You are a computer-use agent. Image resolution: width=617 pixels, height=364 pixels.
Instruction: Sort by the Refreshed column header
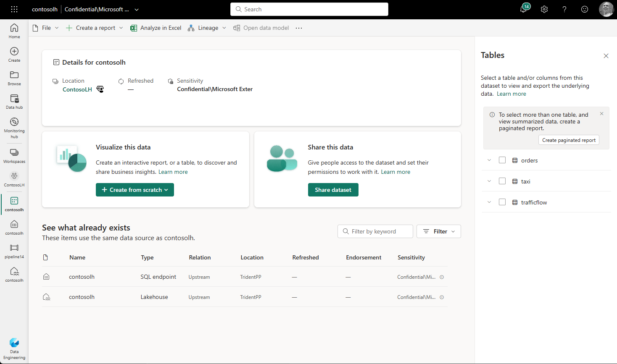(306, 257)
